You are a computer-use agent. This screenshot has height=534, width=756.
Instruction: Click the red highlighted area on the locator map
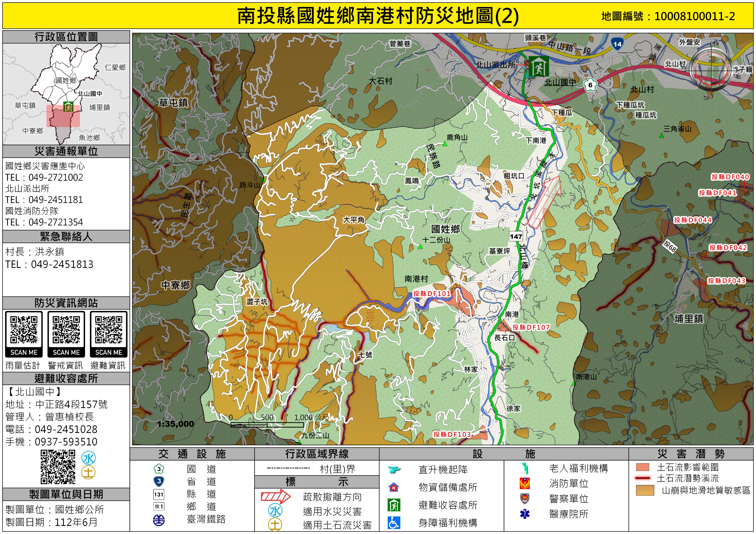(63, 119)
